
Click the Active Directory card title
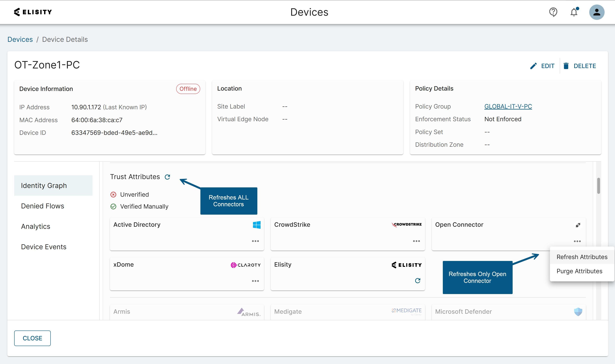(137, 225)
